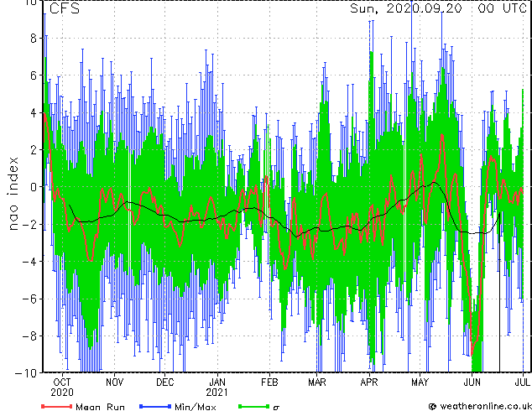Click the CFS model title
This screenshot has height=411, width=532.
tap(65, 8)
